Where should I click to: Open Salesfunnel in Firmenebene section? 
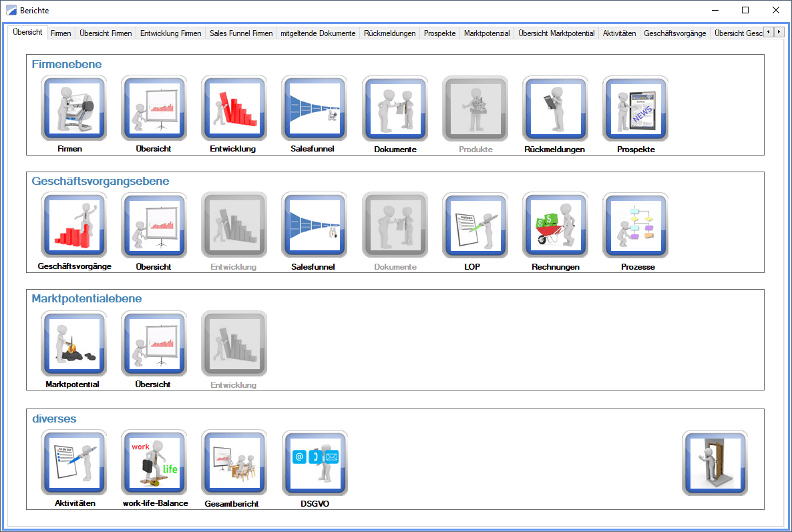click(314, 108)
